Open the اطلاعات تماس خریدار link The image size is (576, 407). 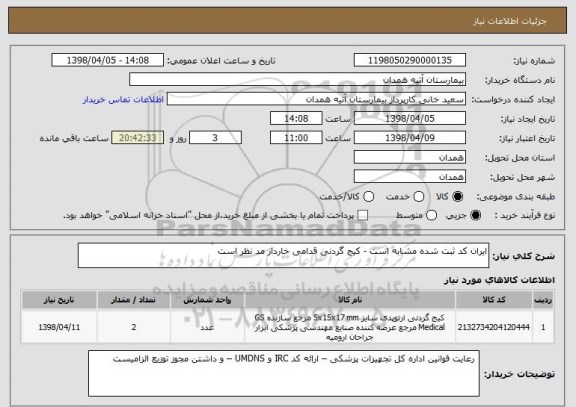(123, 100)
